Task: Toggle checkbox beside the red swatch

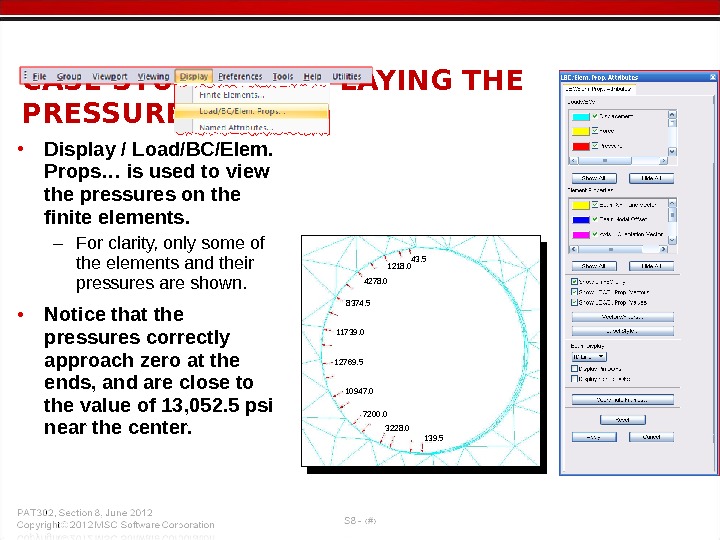Action: coord(595,146)
